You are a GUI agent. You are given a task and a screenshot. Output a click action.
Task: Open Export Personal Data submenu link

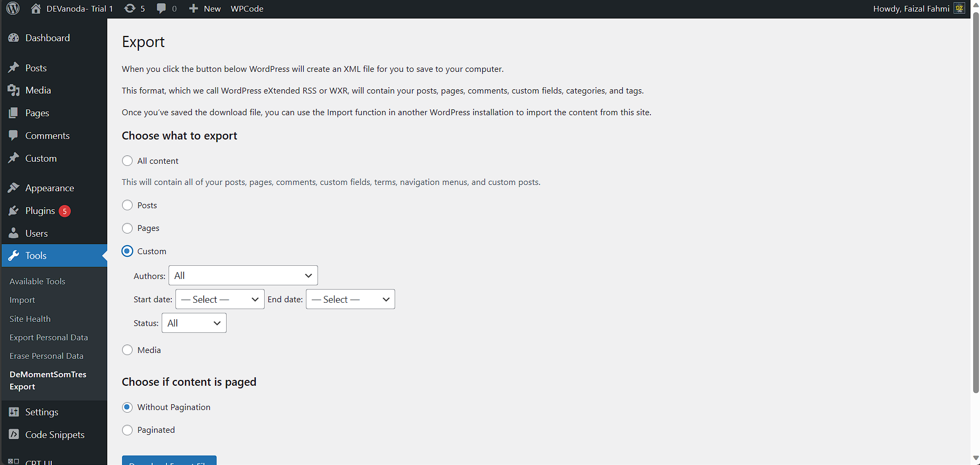(x=49, y=338)
